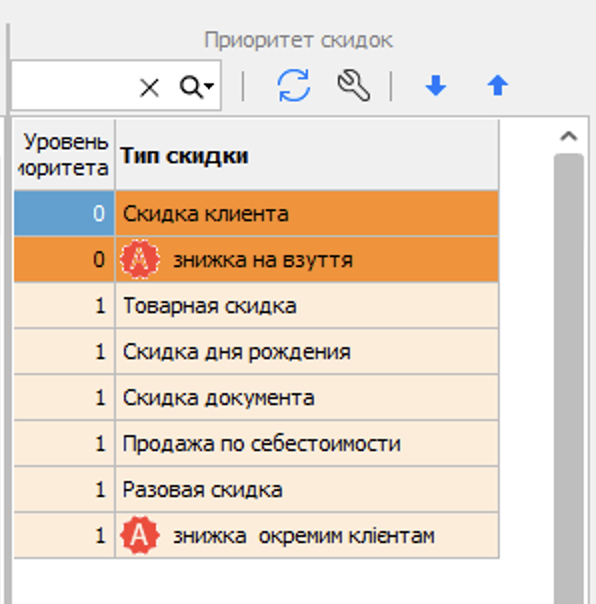Viewport: 596px width, 604px height.
Task: Select the Продажа по себестоимости row
Action: (x=256, y=443)
